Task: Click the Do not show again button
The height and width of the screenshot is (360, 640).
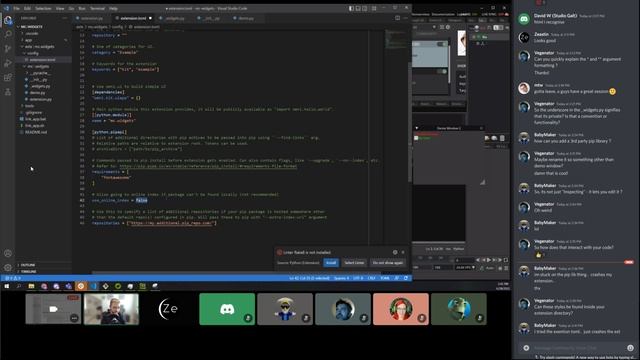Action: [388, 263]
